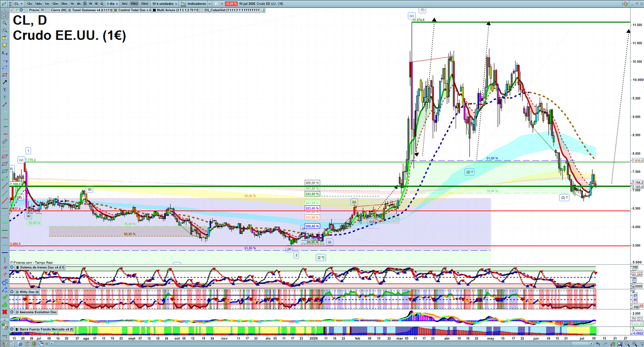
Task: Open Control Total Doc v.6 indicator settings
Action: [x=134, y=10]
